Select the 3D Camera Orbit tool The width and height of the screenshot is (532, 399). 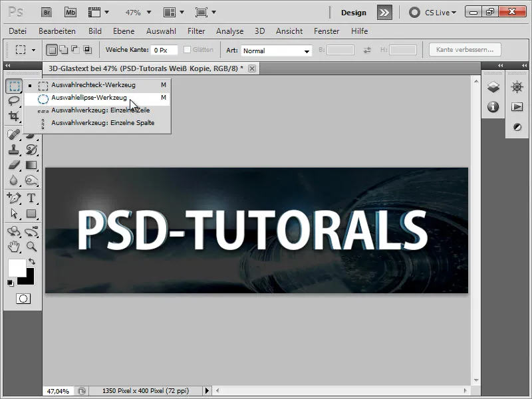(31, 231)
